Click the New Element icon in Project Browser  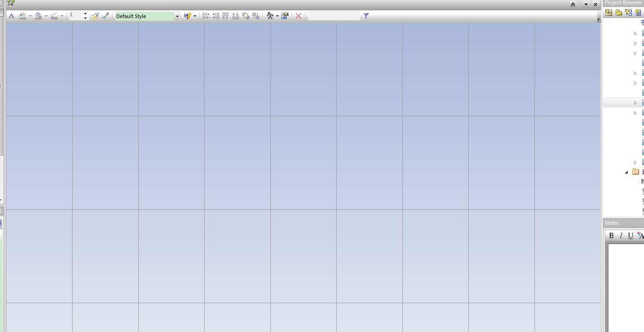tap(639, 13)
